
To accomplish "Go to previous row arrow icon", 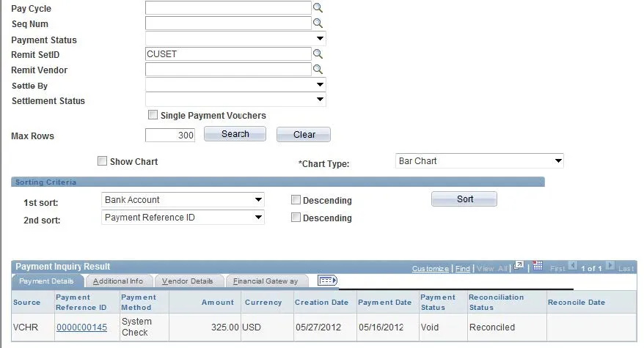I will point(573,265).
